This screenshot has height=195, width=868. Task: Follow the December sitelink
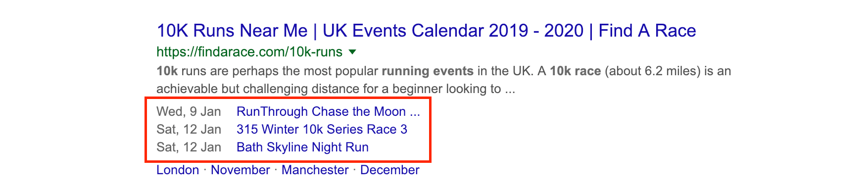pyautogui.click(x=390, y=170)
